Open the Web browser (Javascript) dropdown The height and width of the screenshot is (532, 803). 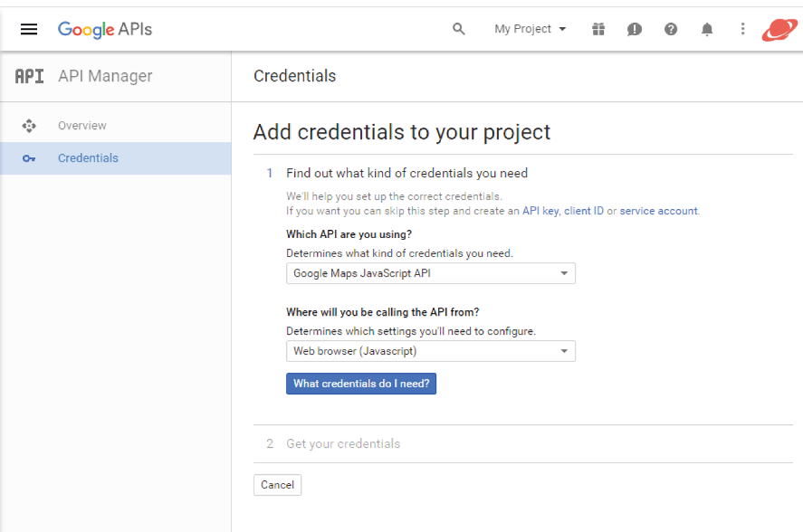(x=431, y=351)
